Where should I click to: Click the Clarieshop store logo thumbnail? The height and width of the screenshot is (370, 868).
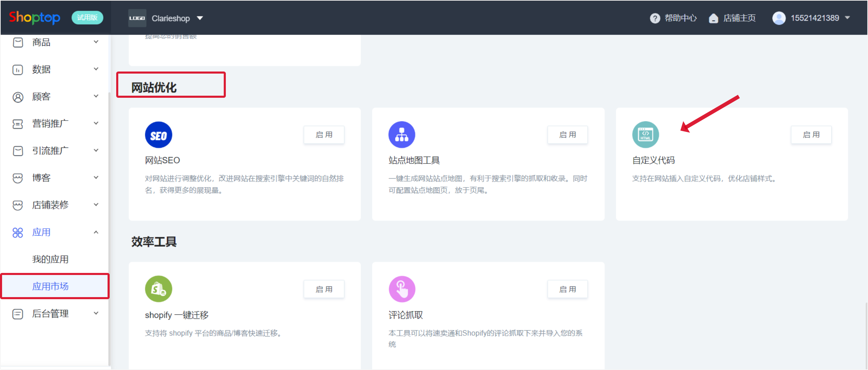137,18
